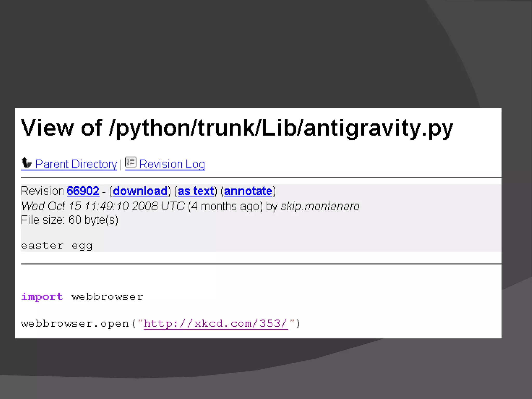Click the Revision Log list icon
Image resolution: width=532 pixels, height=399 pixels.
pos(130,162)
